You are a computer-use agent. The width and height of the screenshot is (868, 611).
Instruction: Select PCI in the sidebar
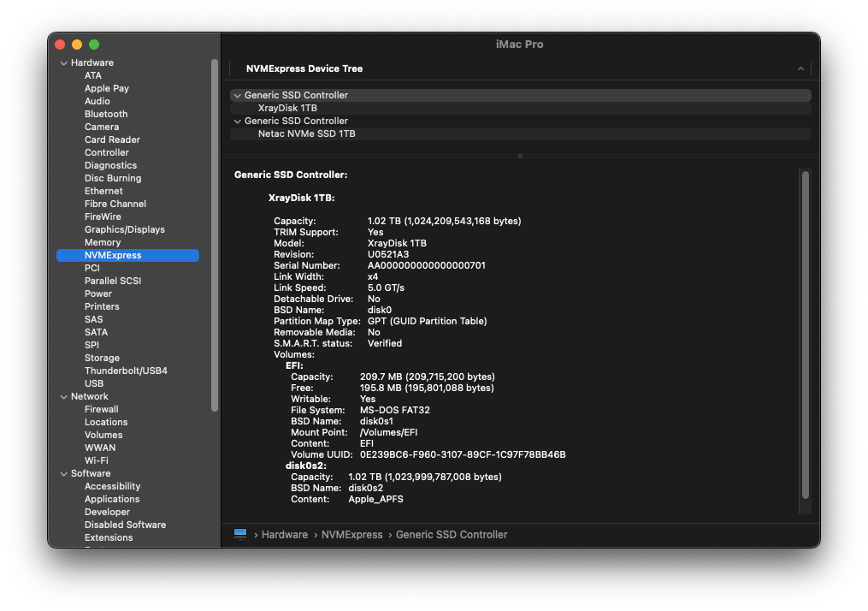tap(92, 268)
